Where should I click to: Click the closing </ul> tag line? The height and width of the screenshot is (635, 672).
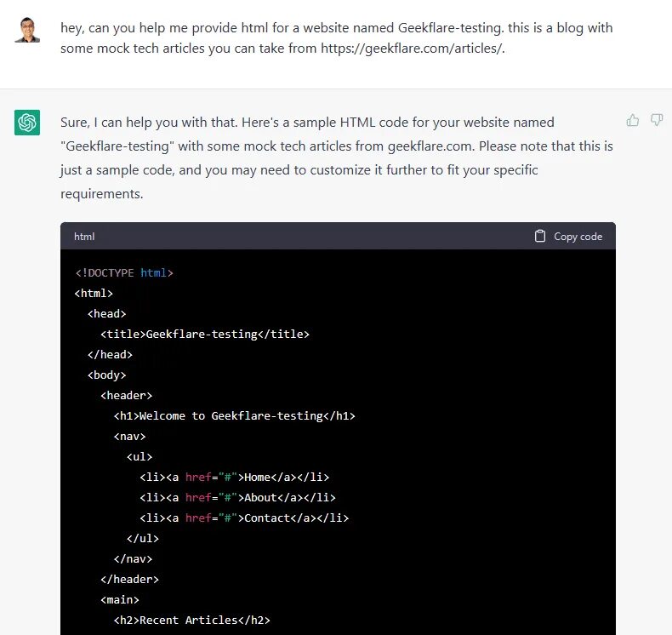143,539
